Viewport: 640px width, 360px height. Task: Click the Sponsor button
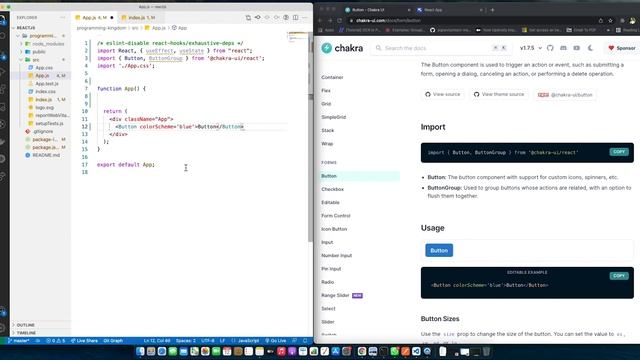[x=622, y=48]
